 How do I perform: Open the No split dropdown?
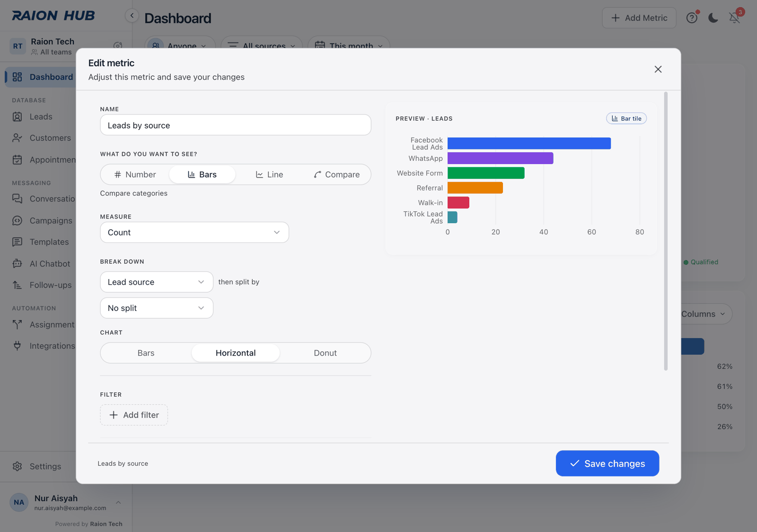pyautogui.click(x=157, y=308)
